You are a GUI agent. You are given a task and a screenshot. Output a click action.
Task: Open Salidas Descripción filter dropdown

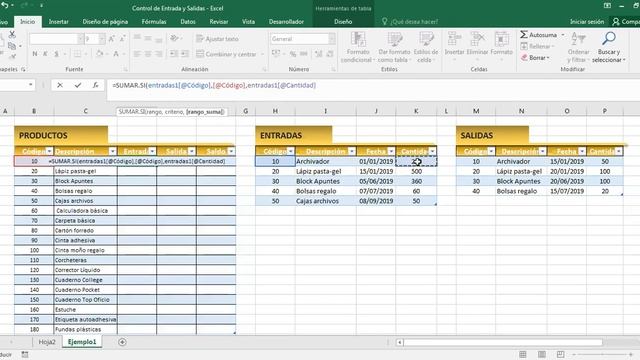542,151
